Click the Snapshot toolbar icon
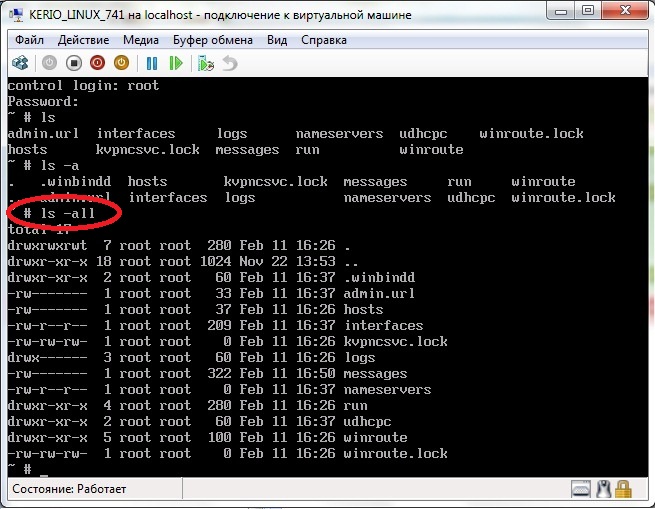This screenshot has height=509, width=655. pos(206,63)
